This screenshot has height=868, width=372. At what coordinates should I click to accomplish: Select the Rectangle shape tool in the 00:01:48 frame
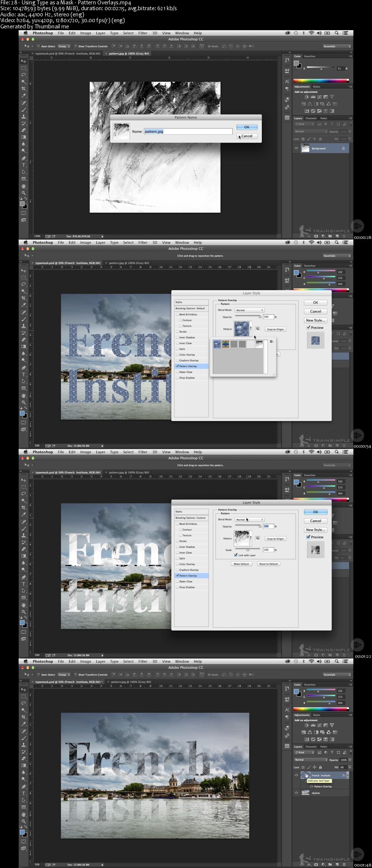[x=24, y=807]
